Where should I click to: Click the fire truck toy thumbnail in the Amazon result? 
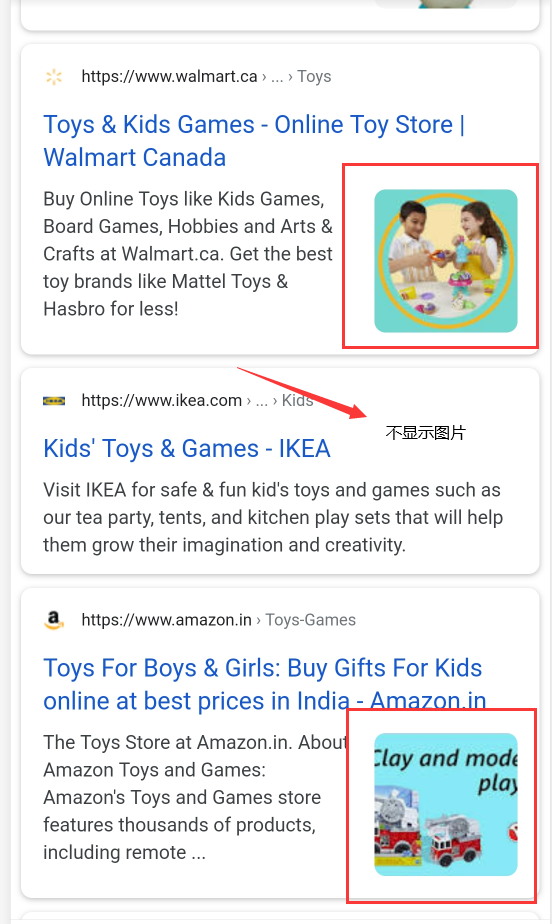coord(446,804)
